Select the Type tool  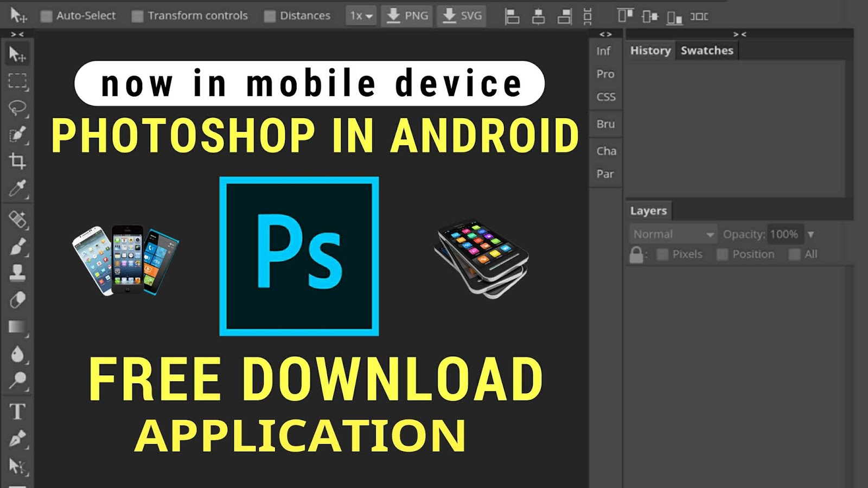pos(17,412)
